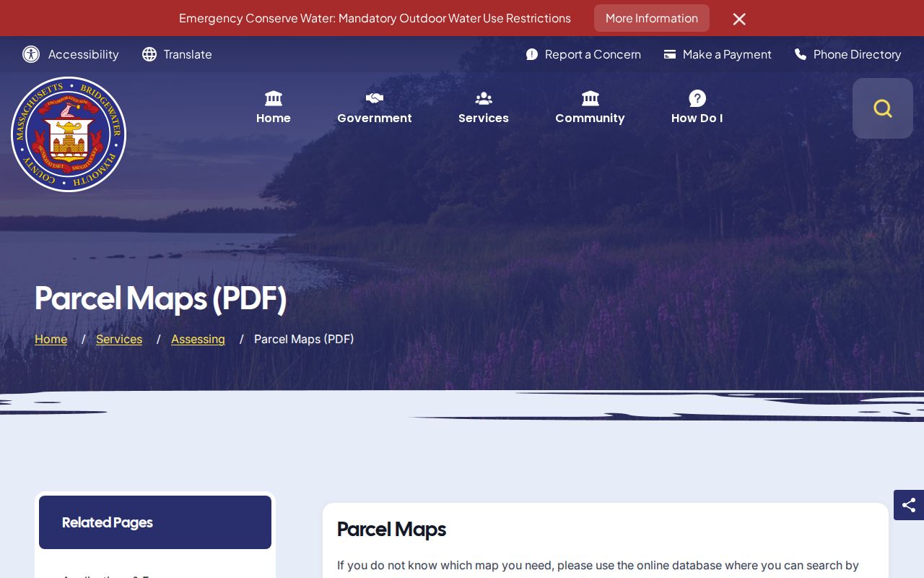The image size is (924, 578).
Task: Open the Services navigation menu
Action: click(x=484, y=108)
